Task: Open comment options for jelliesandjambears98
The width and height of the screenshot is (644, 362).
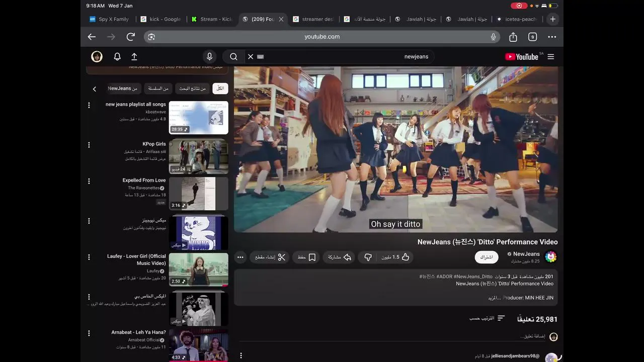Action: [240, 355]
